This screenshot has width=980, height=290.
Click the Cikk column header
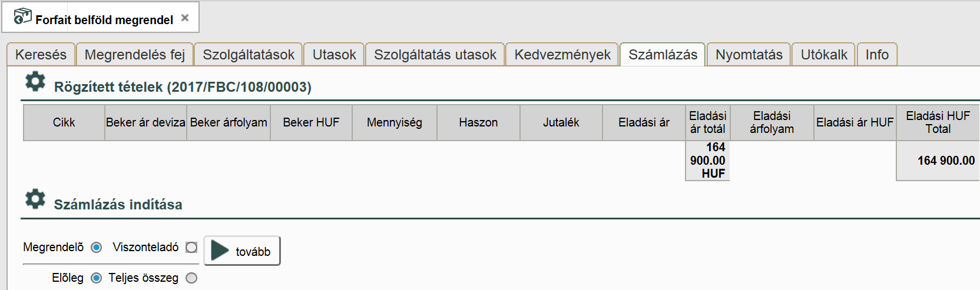[64, 122]
